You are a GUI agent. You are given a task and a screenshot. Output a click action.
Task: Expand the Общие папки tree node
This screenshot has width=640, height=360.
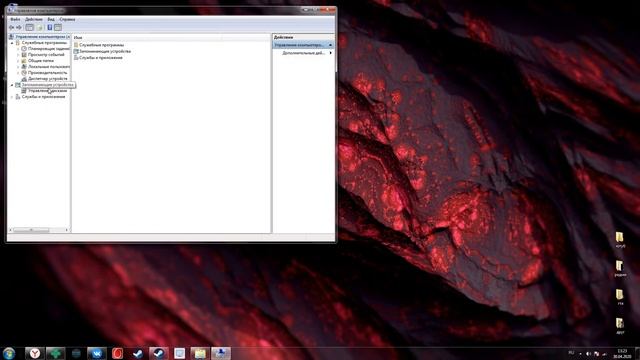point(18,60)
